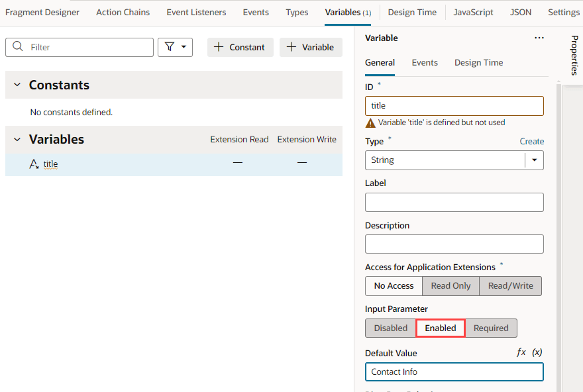
Task: Collapse the Constants section
Action: point(17,85)
